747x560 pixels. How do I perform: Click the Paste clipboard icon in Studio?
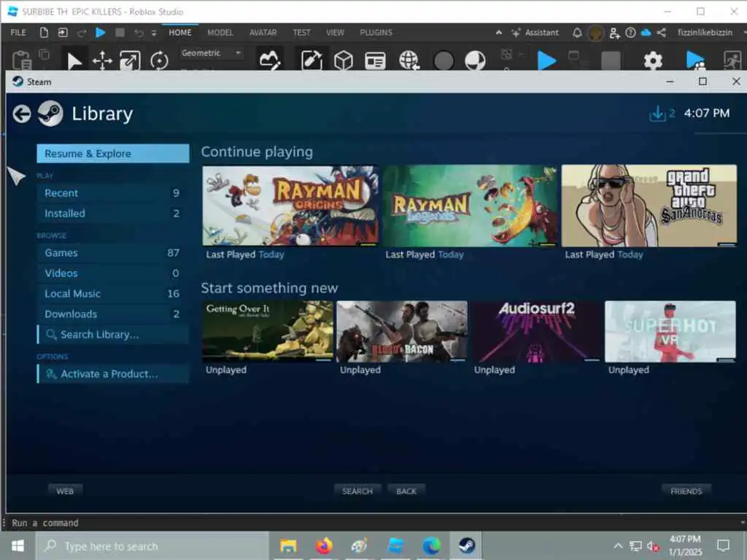21,60
